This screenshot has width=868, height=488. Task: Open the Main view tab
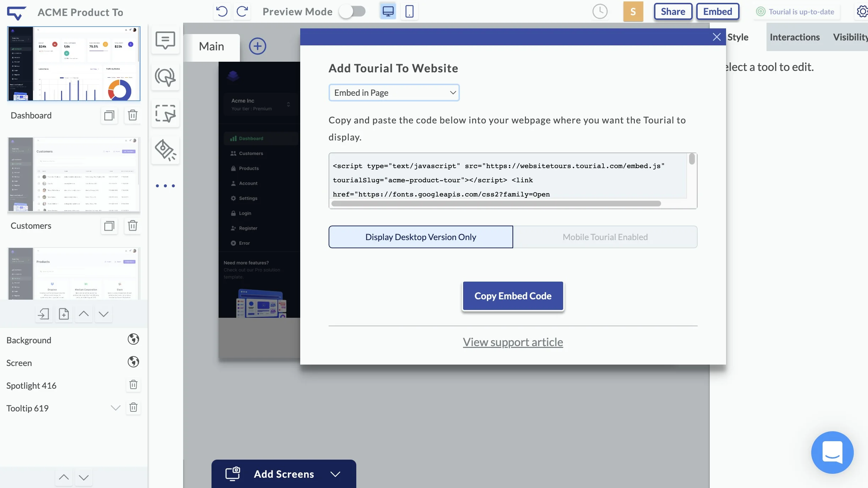[211, 46]
